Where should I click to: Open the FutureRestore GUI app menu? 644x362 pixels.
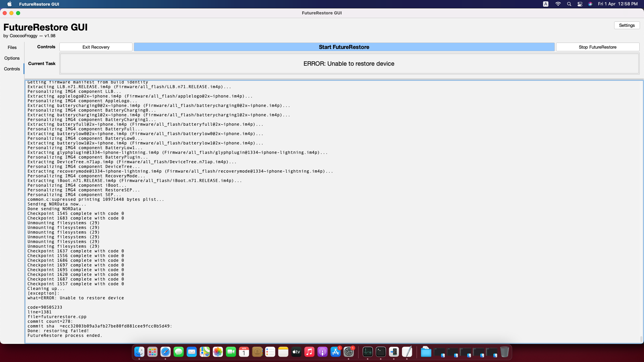click(39, 4)
